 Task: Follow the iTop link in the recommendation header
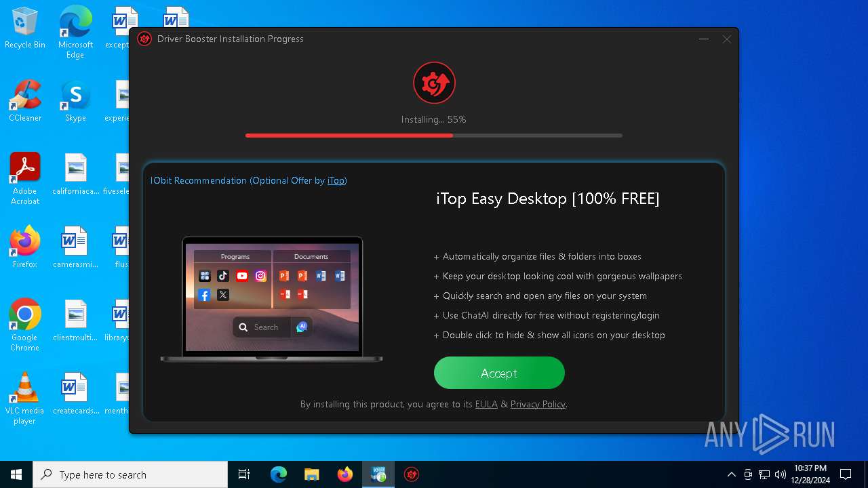click(x=336, y=180)
